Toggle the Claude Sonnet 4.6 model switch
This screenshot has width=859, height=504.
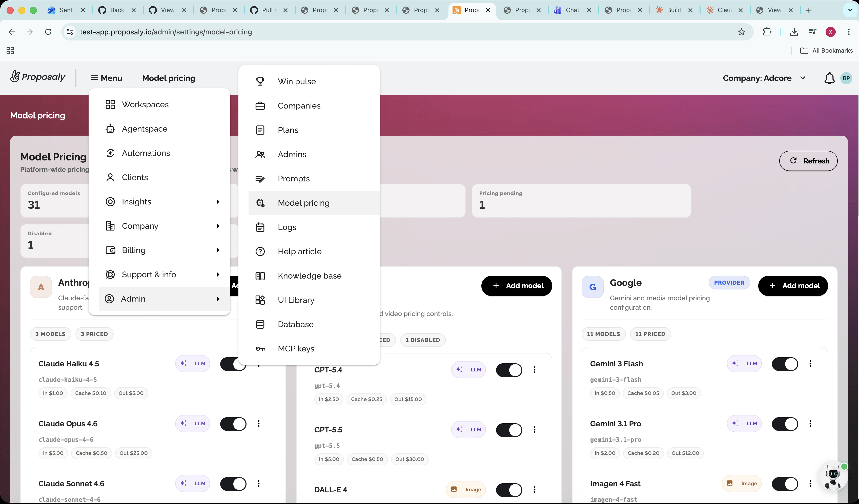pos(233,484)
